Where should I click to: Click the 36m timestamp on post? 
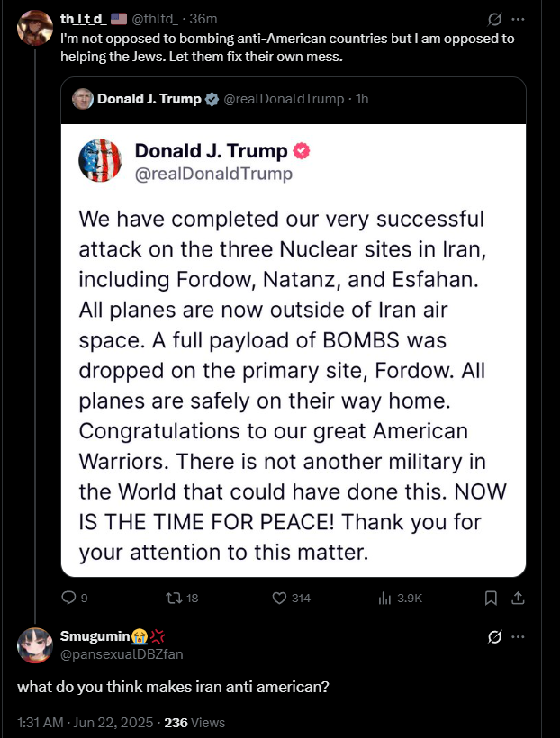tap(205, 19)
